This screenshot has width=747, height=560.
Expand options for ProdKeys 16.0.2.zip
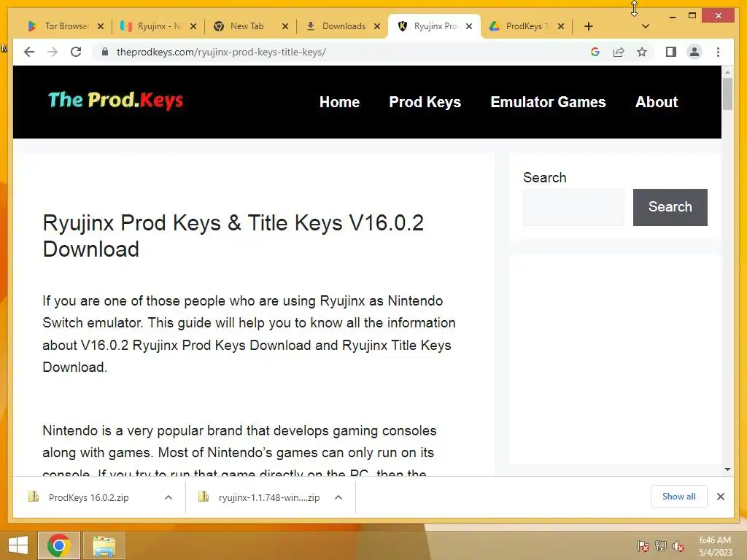pos(169,497)
